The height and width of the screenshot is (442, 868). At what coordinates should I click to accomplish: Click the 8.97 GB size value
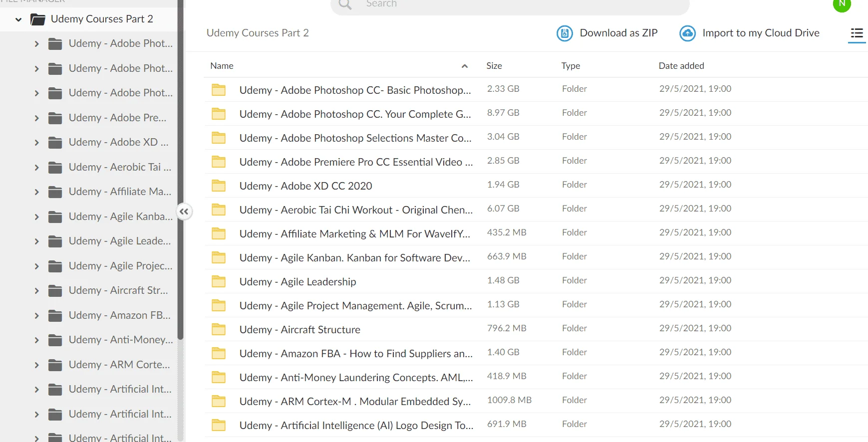click(x=503, y=113)
